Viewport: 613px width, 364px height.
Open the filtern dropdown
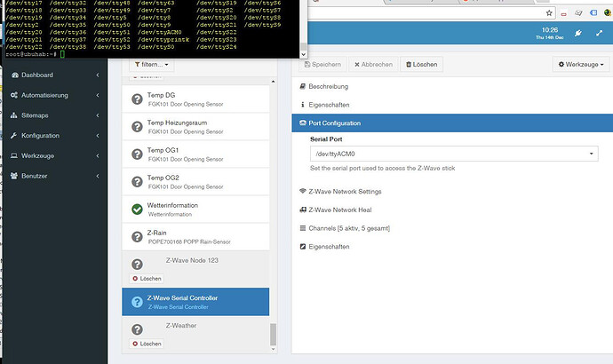(x=151, y=65)
